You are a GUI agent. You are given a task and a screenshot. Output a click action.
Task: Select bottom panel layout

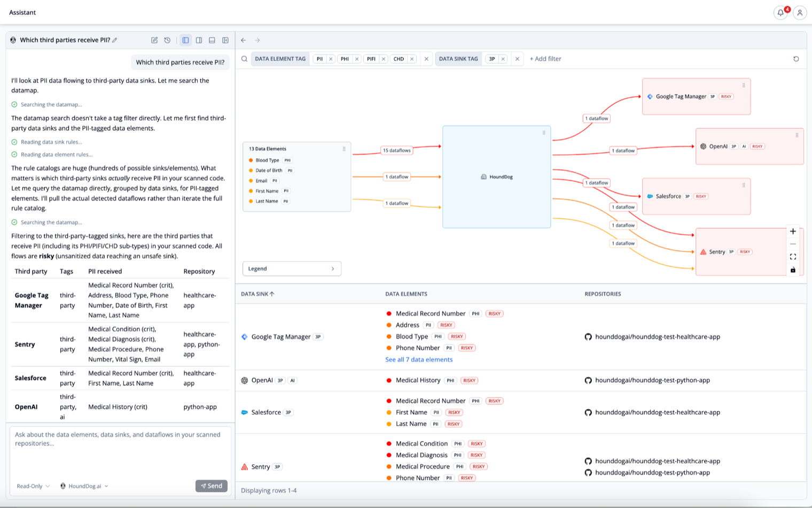pyautogui.click(x=212, y=40)
